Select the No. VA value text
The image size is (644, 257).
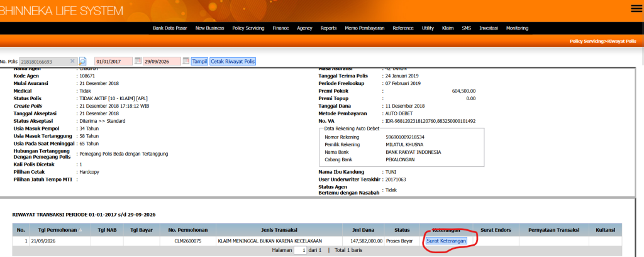coord(430,121)
